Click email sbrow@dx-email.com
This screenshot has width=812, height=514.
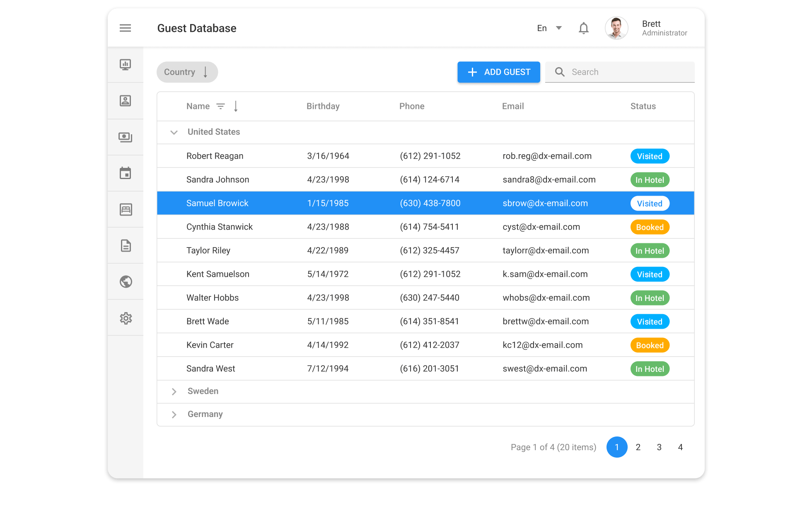545,203
